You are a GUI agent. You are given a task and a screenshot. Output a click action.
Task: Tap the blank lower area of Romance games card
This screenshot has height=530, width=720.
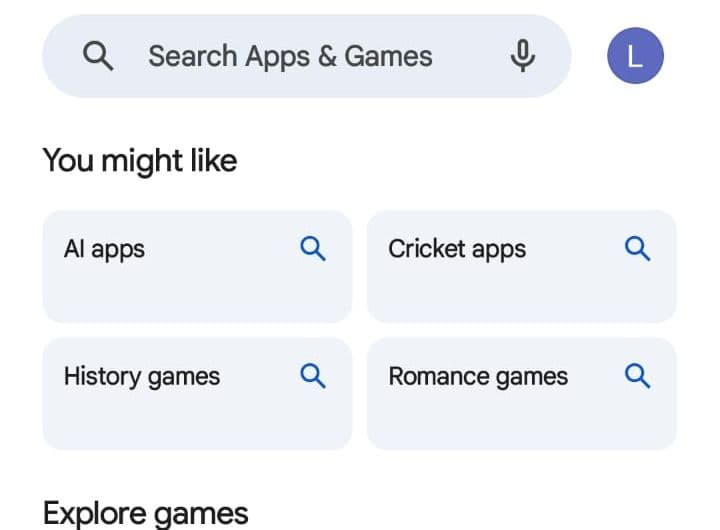[x=522, y=421]
